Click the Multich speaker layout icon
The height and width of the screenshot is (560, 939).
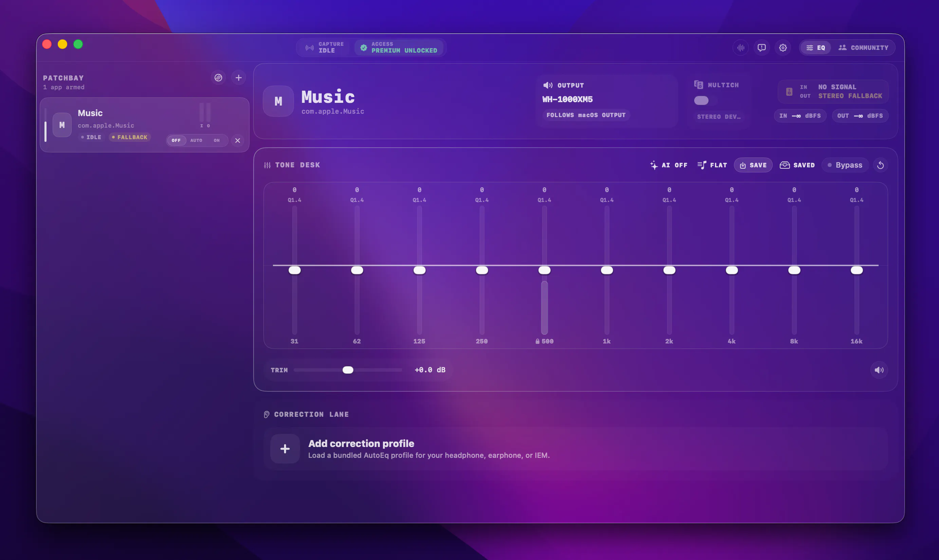[699, 85]
